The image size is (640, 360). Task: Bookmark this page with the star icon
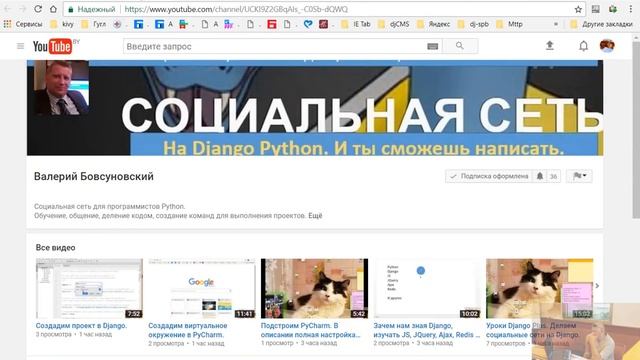coord(578,9)
